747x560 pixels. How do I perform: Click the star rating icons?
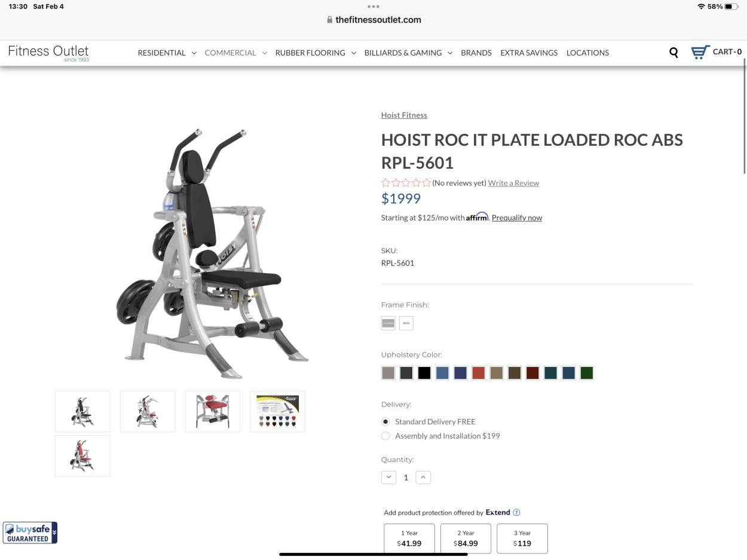tap(406, 183)
